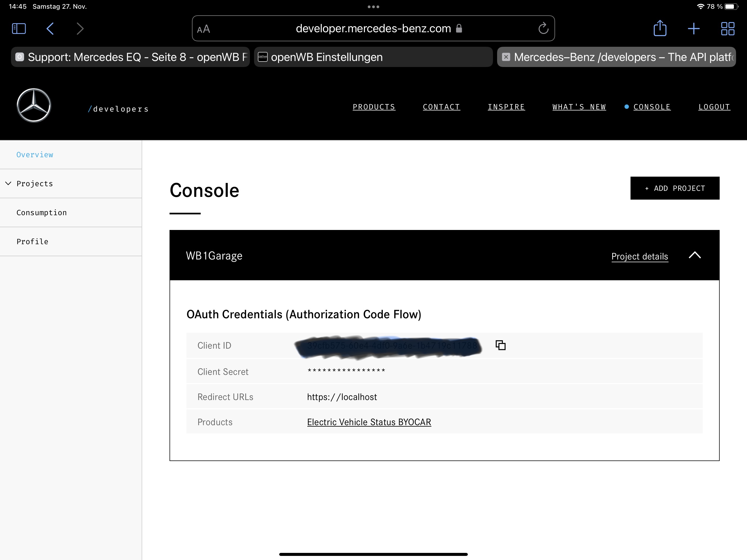Open the Project details link

pyautogui.click(x=639, y=256)
